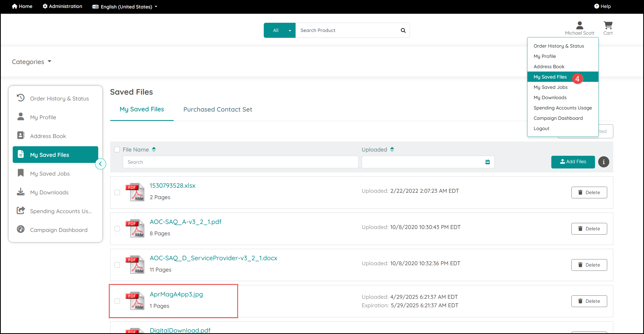The width and height of the screenshot is (644, 334).
Task: Click the info icon beside Add Files
Action: click(x=603, y=162)
